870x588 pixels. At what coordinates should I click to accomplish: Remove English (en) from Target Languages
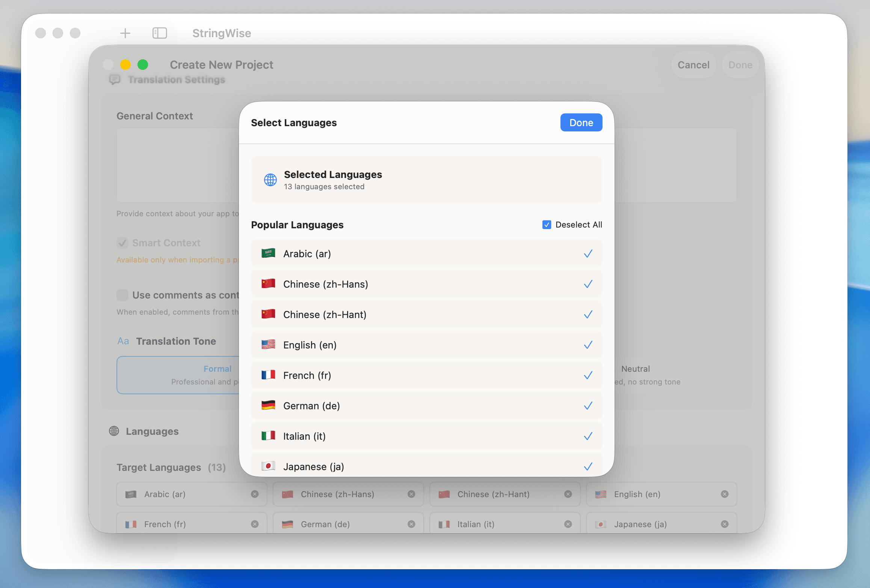coord(725,494)
